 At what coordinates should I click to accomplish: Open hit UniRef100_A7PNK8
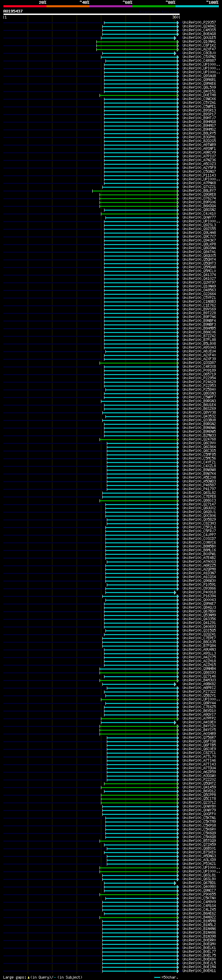tap(199, 183)
